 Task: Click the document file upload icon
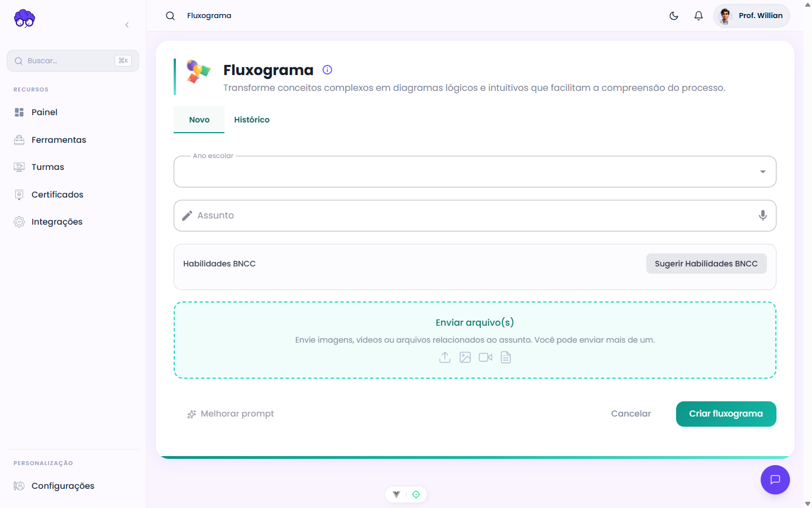point(506,357)
